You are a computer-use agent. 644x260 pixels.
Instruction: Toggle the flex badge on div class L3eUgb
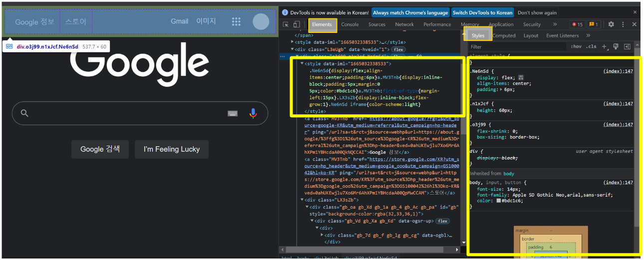(x=398, y=49)
